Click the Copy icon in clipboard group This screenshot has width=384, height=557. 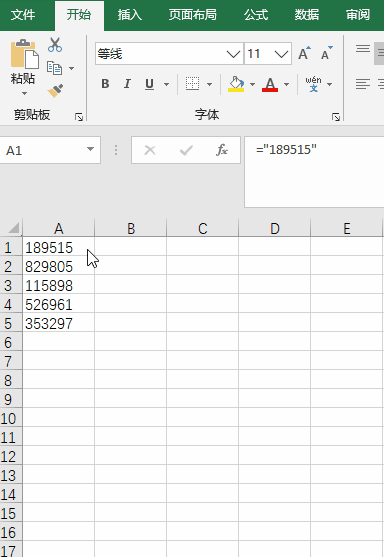click(x=54, y=68)
